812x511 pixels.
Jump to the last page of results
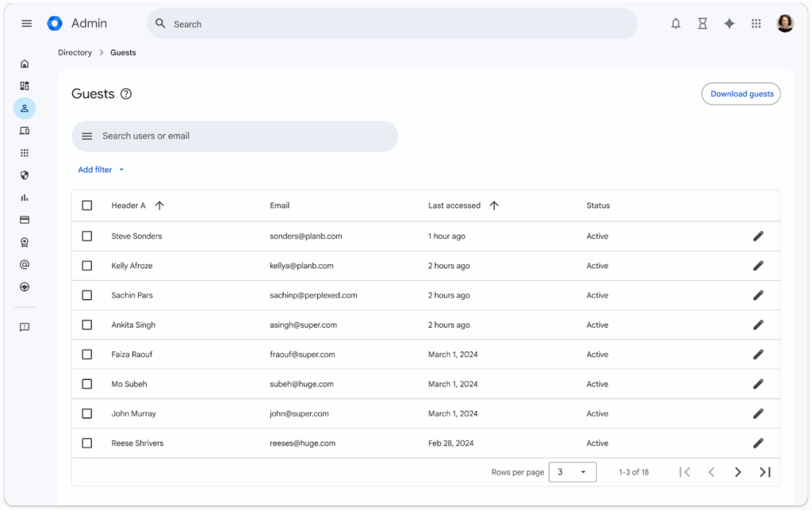(764, 472)
